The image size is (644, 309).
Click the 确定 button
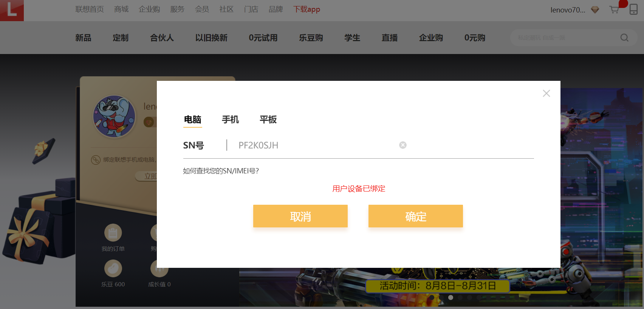point(416,216)
